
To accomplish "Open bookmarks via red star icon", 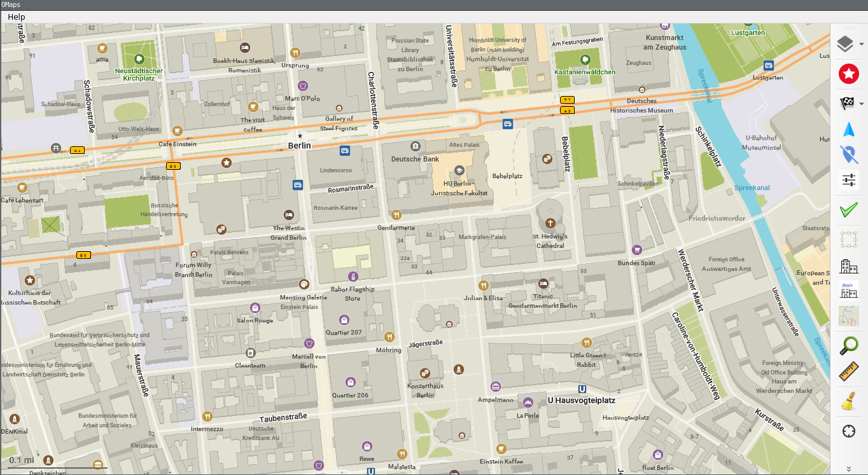I will (x=848, y=74).
